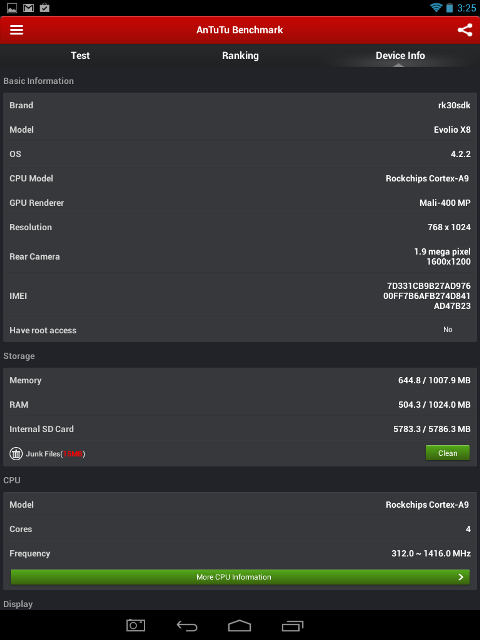Screen dimensions: 480x640
Task: Open recent apps from navigation bar
Action: point(293,626)
